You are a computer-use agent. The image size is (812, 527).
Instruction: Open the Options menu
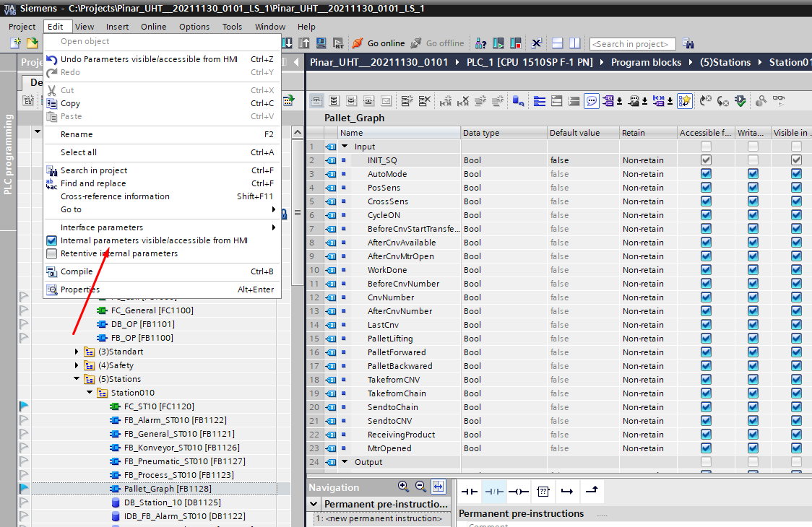pos(194,27)
